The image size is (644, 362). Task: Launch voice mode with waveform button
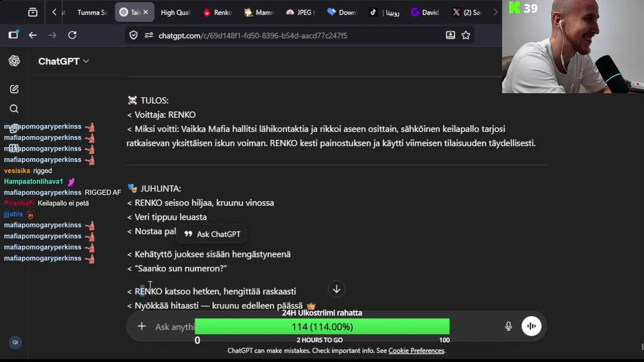[531, 326]
